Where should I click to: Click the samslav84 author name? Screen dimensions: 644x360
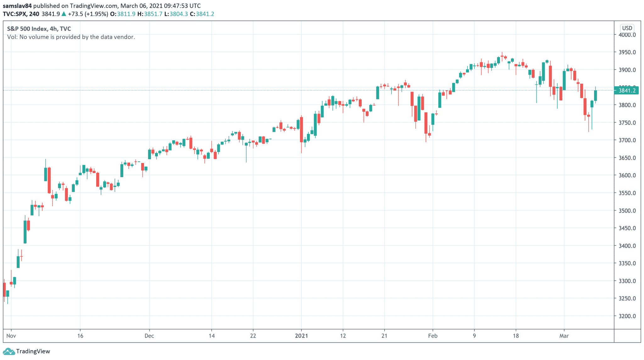(x=17, y=6)
